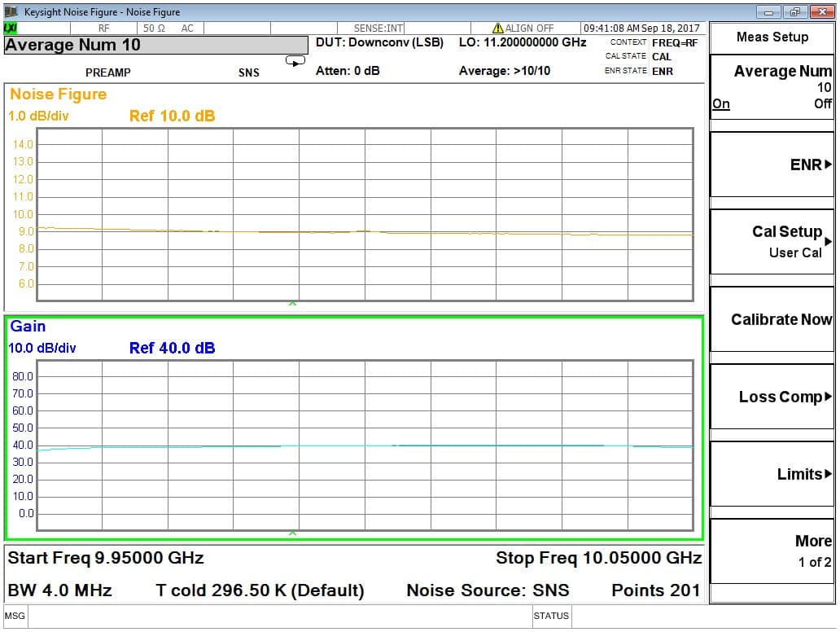Click Noise Figure Ref 10.0 dB value
The height and width of the screenshot is (632, 840).
172,116
